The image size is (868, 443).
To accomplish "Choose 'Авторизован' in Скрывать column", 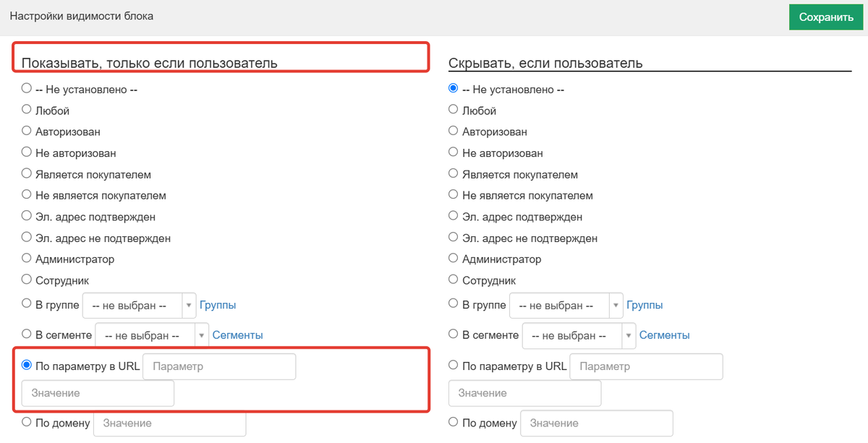I will [x=454, y=131].
